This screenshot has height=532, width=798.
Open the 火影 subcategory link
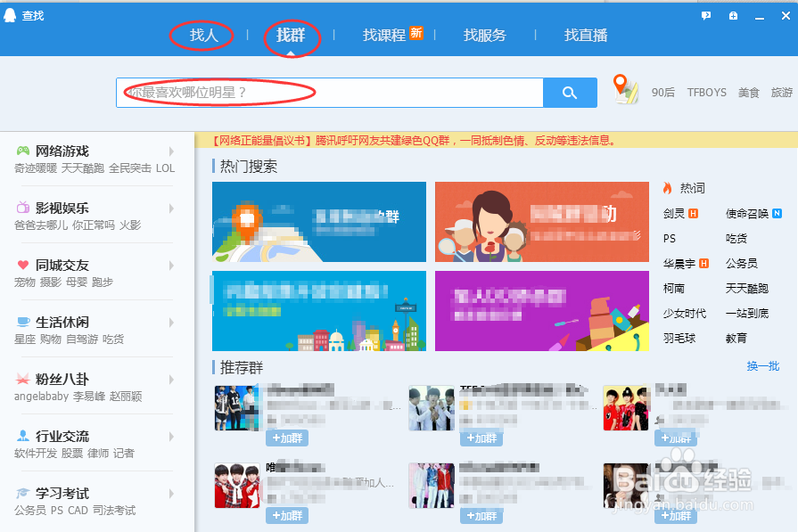click(130, 225)
